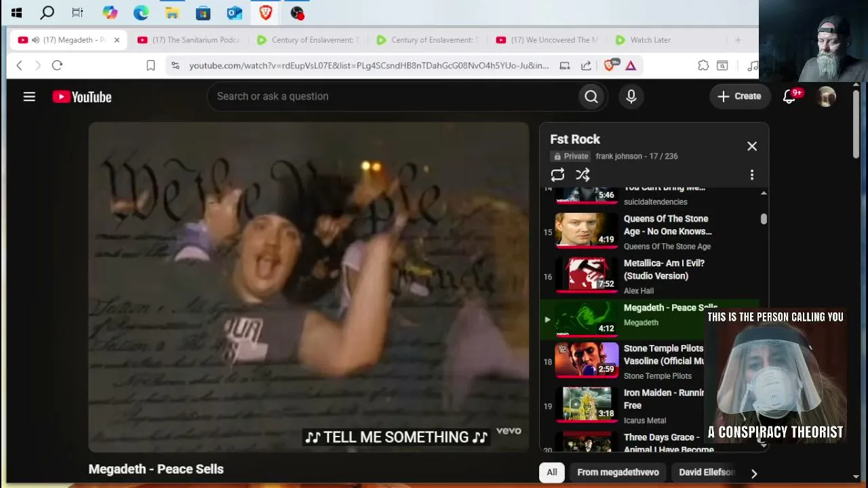This screenshot has width=868, height=488.
Task: Click the playlist scroll up arrow
Action: pyautogui.click(x=764, y=193)
